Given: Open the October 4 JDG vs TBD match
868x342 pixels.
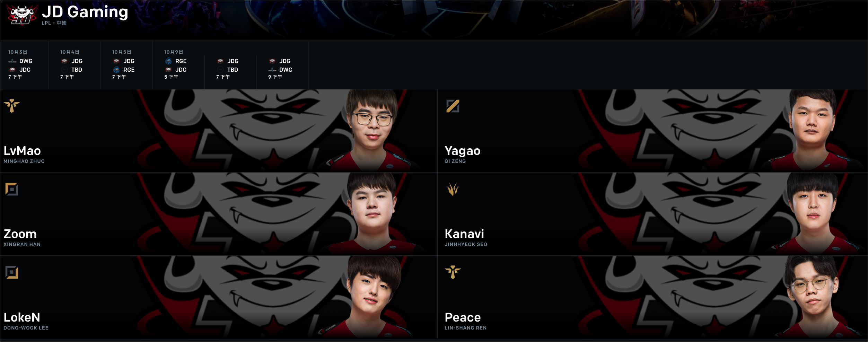Looking at the screenshot, I should 75,65.
